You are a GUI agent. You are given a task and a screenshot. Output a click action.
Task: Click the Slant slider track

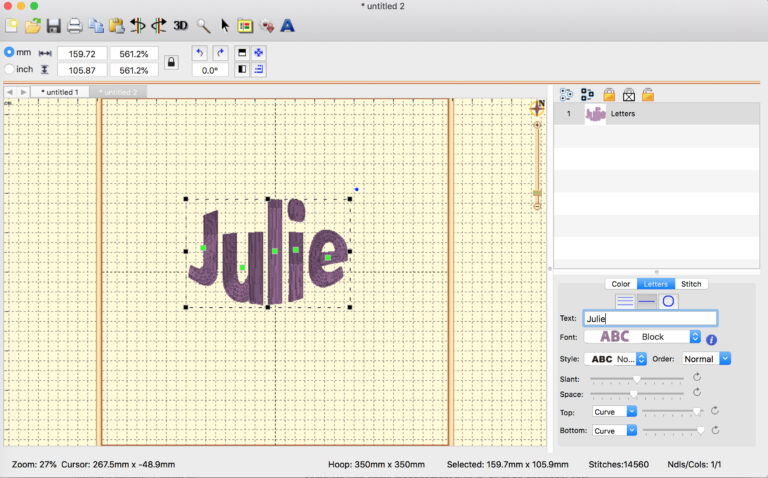click(637, 378)
